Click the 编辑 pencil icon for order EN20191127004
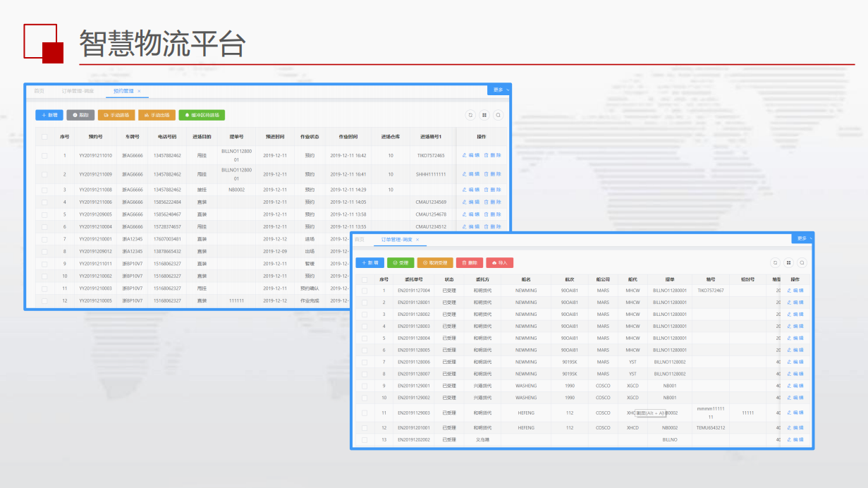Screen dimensions: 868x488 (x=789, y=291)
